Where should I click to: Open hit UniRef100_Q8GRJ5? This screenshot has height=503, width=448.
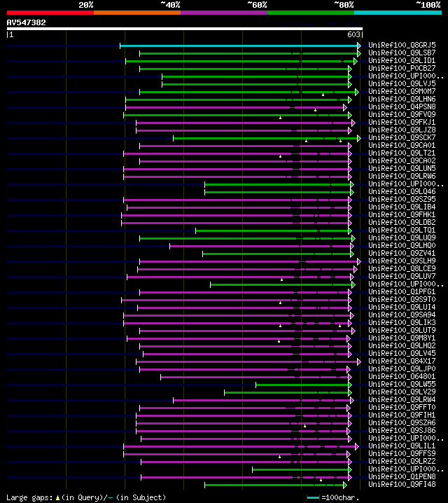pyautogui.click(x=402, y=45)
